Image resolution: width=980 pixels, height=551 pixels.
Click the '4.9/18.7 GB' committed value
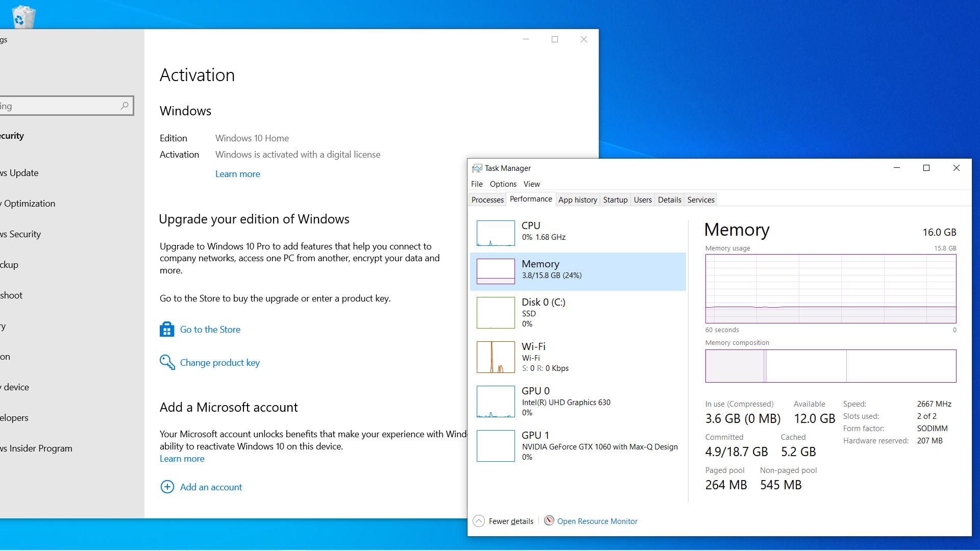pos(736,452)
